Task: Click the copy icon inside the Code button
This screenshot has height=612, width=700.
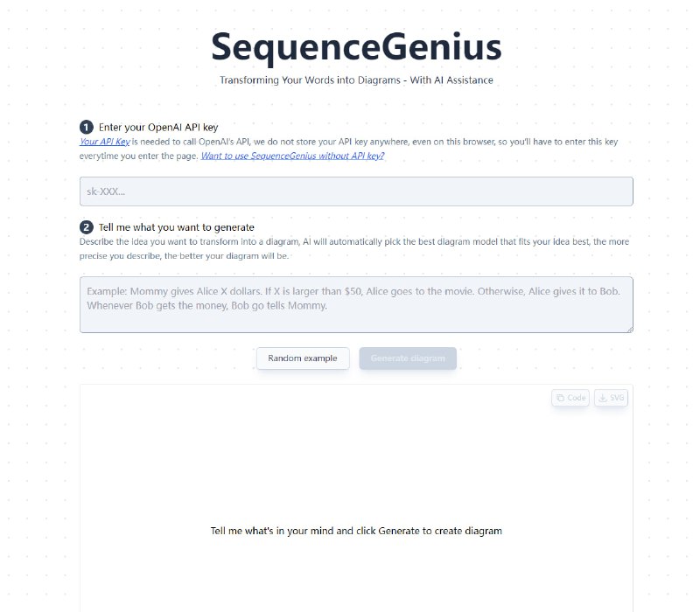Action: tap(559, 398)
